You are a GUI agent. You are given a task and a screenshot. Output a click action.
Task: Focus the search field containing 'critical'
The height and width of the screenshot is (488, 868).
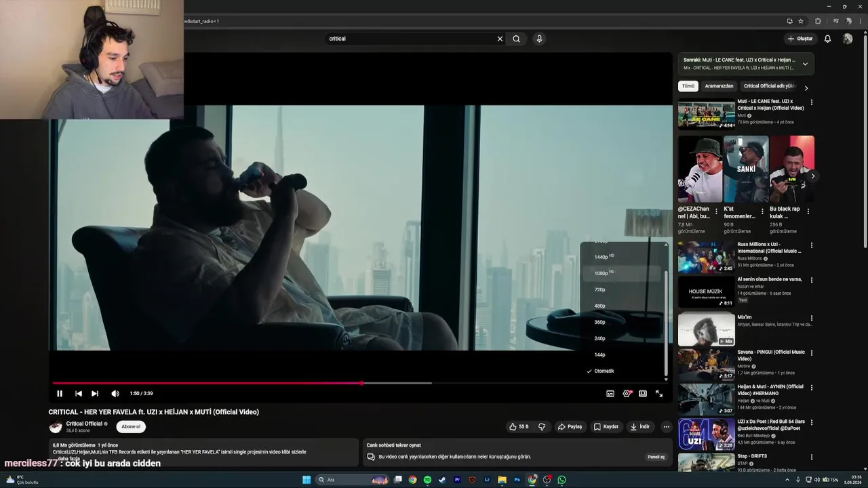pos(410,39)
